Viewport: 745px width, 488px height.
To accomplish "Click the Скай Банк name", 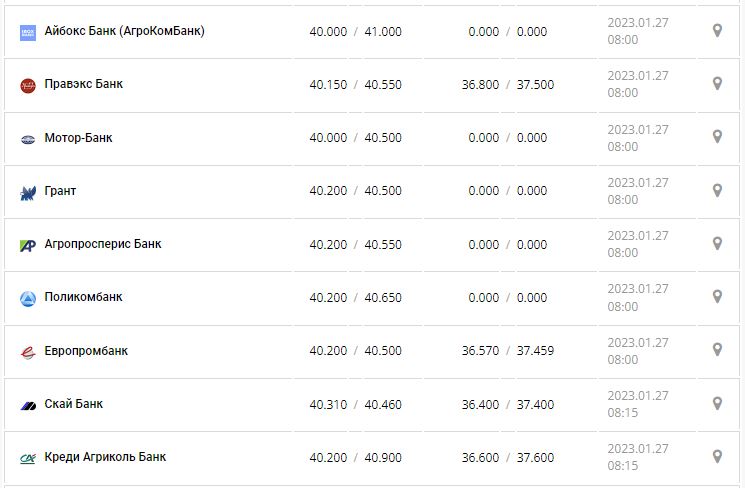I will (74, 404).
